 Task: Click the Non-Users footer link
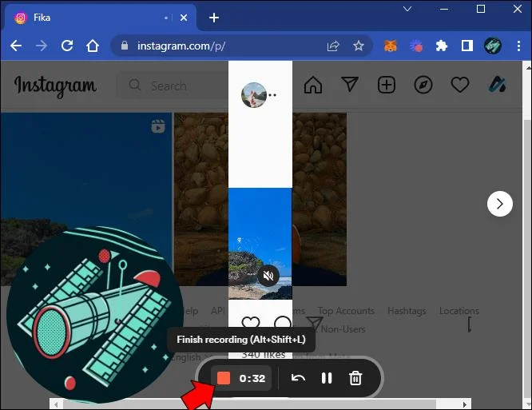pos(343,329)
